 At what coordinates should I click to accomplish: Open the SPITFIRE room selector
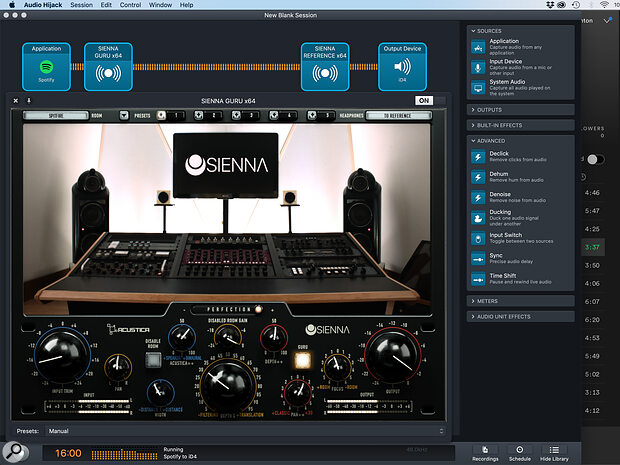56,115
